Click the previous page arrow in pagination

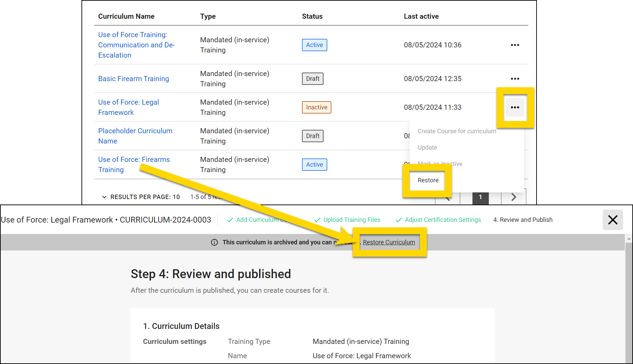447,197
